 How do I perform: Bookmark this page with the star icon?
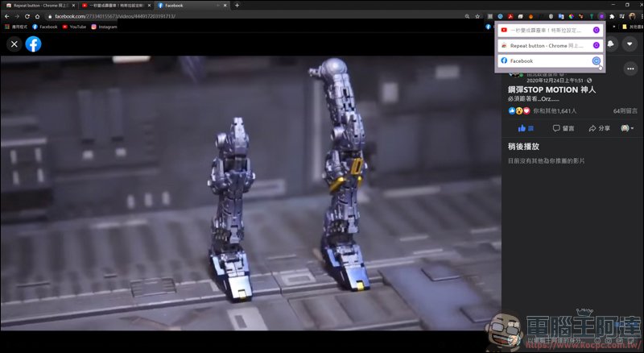pos(477,16)
